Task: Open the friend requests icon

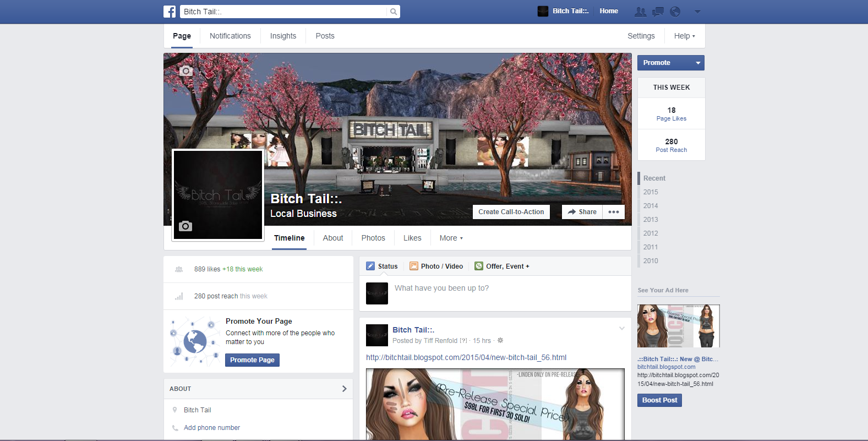Action: (x=641, y=12)
